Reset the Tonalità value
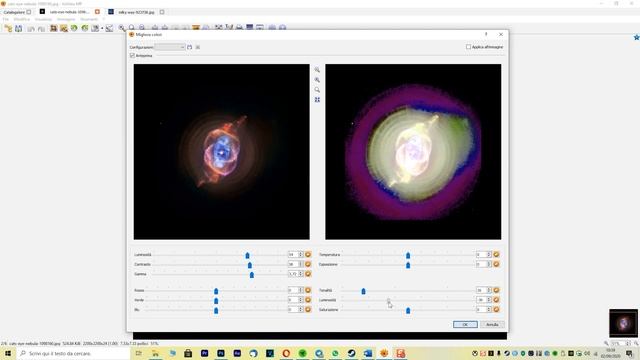 click(x=496, y=290)
